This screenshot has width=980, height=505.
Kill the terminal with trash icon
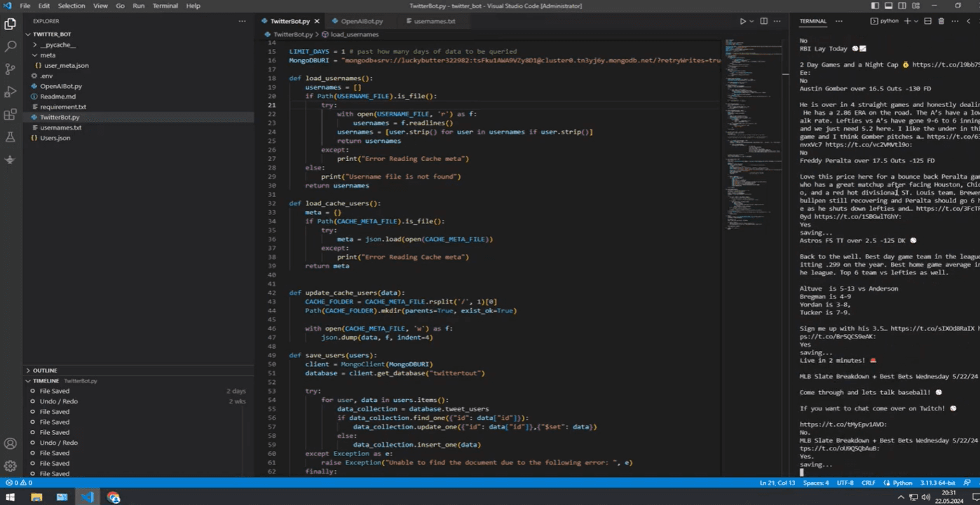click(x=941, y=21)
